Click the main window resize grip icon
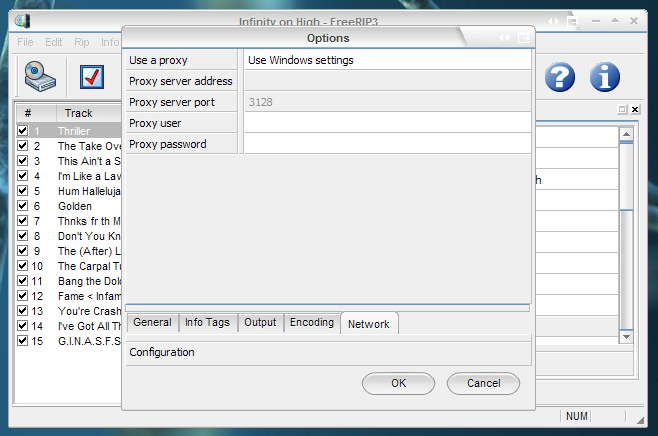This screenshot has width=658, height=436. 640,420
